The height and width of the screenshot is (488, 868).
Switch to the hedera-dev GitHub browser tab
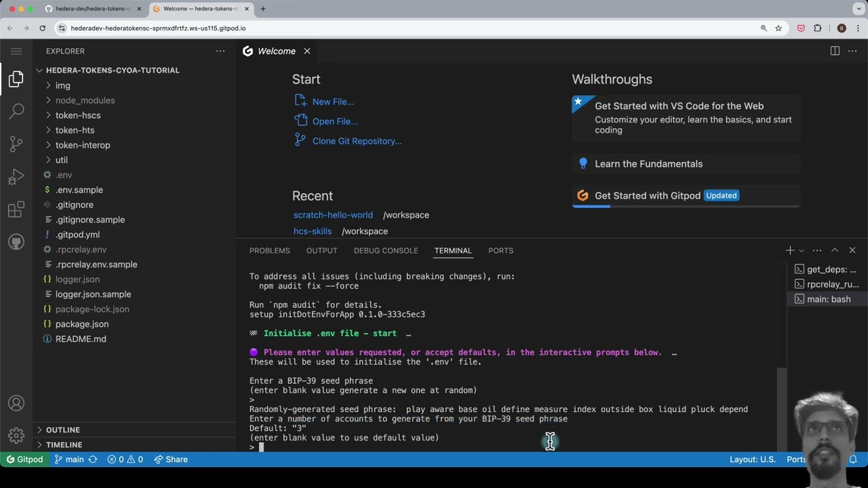[94, 9]
